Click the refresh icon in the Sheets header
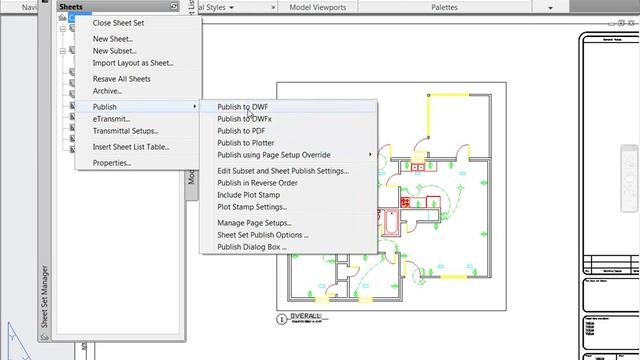The image size is (640, 360). [173, 6]
